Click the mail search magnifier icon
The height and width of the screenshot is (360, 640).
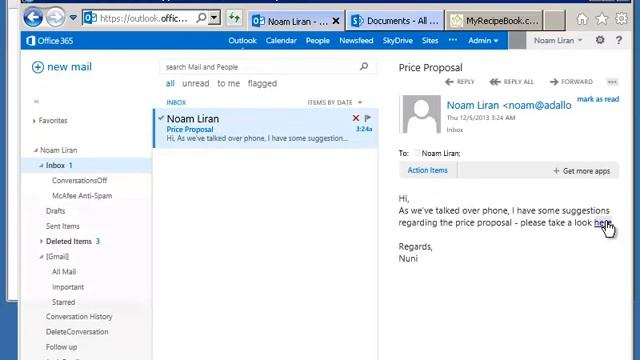[x=364, y=66]
